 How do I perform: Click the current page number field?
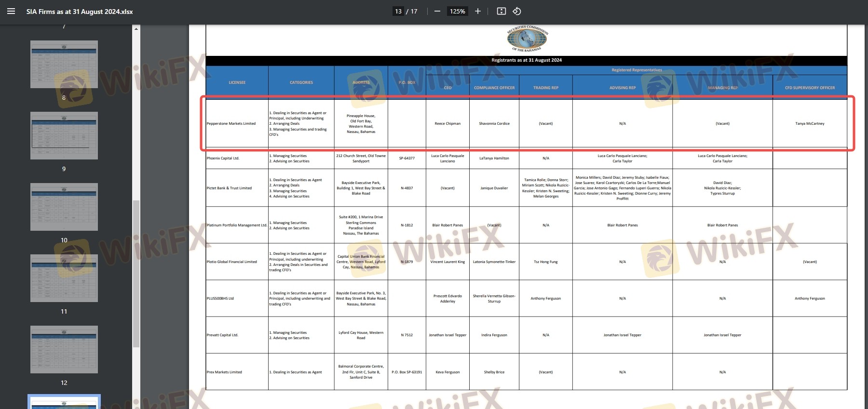[x=398, y=11]
